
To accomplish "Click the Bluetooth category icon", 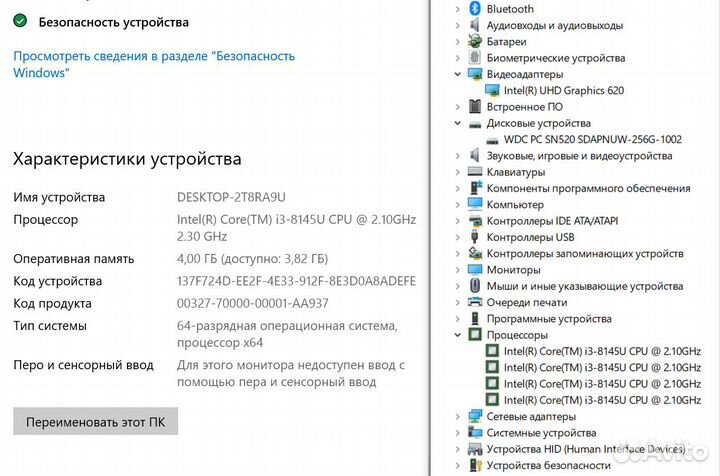I will tap(475, 9).
